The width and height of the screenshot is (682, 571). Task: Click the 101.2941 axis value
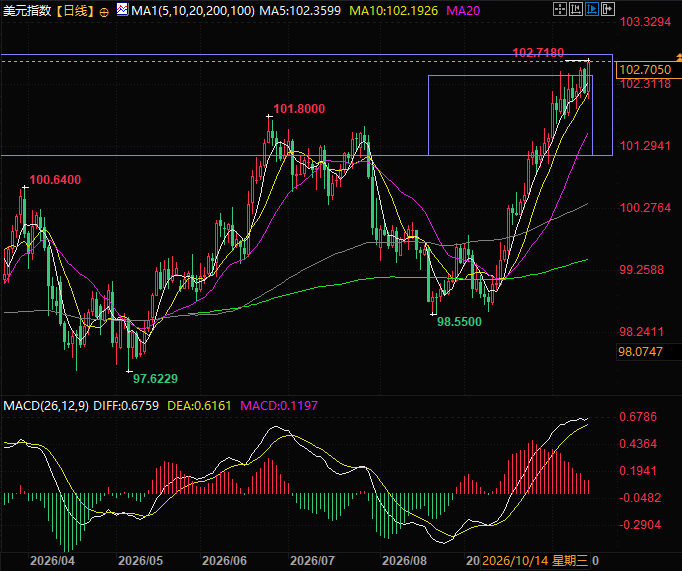pyautogui.click(x=645, y=146)
